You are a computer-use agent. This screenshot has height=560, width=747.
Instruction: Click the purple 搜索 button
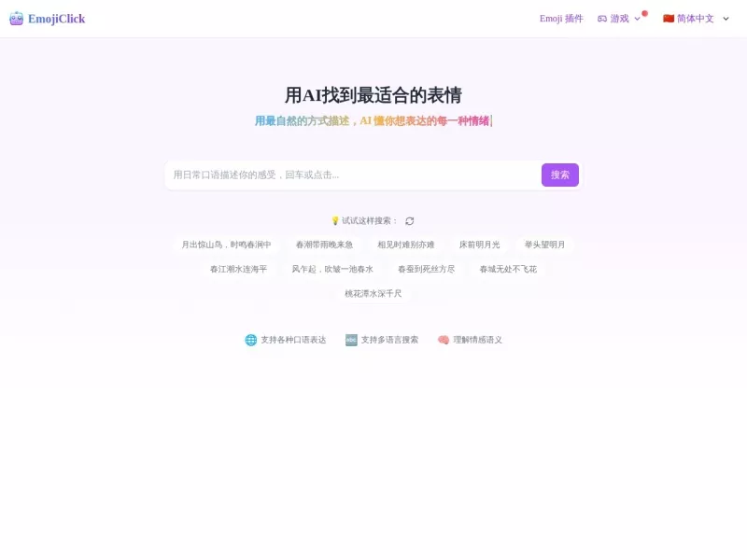point(559,175)
